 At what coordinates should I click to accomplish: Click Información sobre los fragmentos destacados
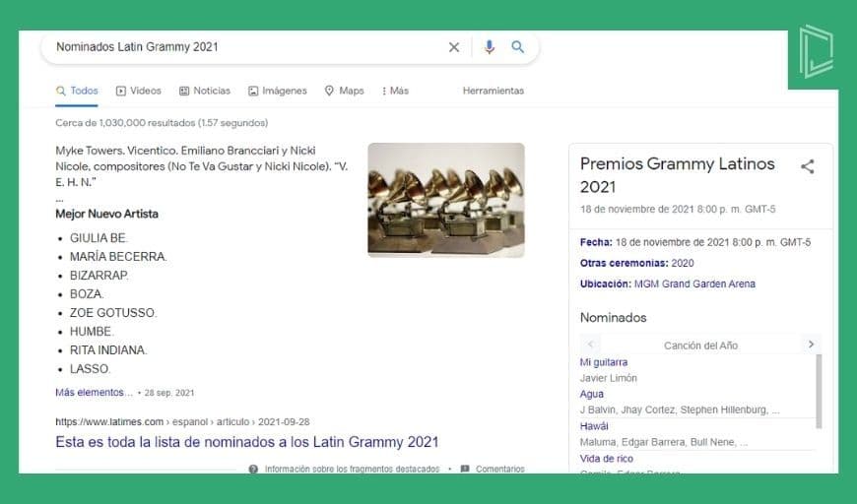click(352, 469)
